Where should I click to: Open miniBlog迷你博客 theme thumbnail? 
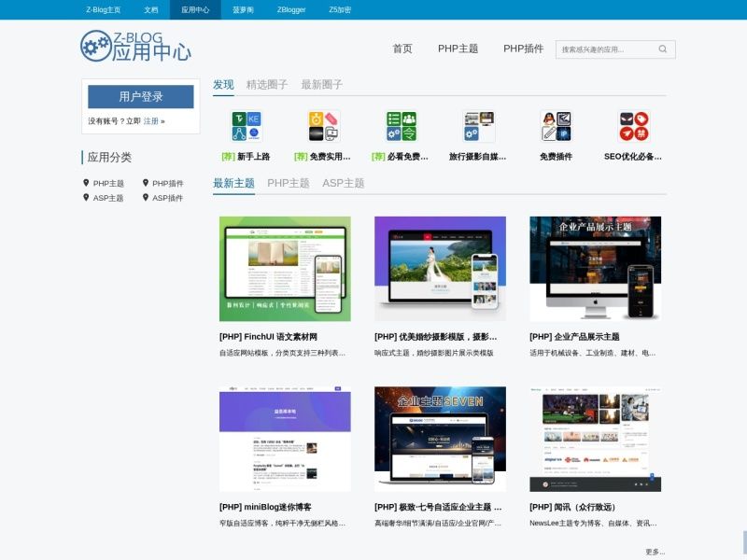pos(285,439)
